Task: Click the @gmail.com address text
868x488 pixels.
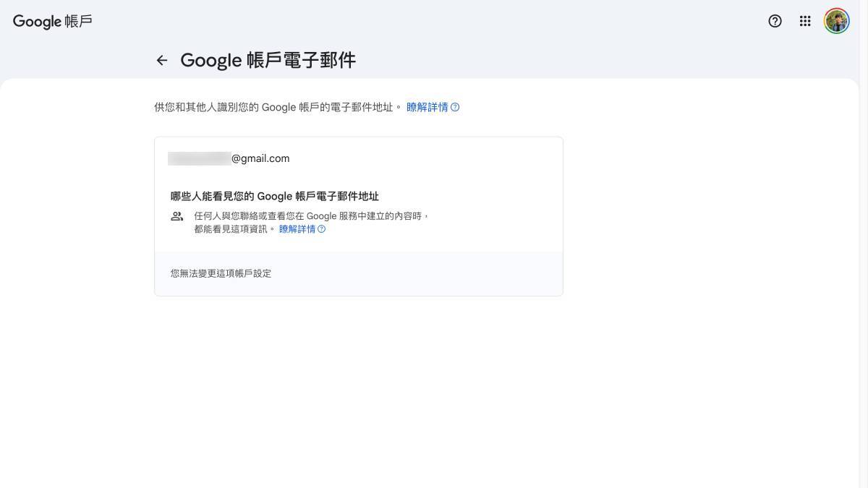Action: click(260, 158)
